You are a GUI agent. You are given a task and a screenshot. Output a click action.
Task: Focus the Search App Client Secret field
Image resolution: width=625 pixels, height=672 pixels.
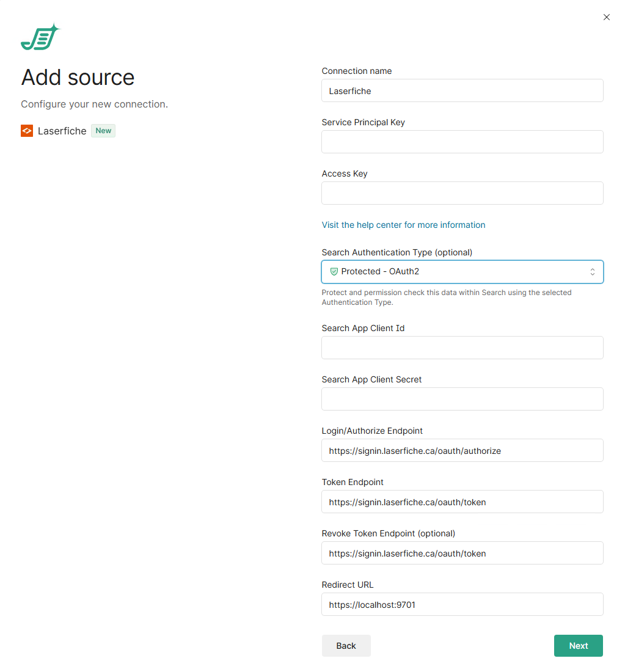(462, 399)
